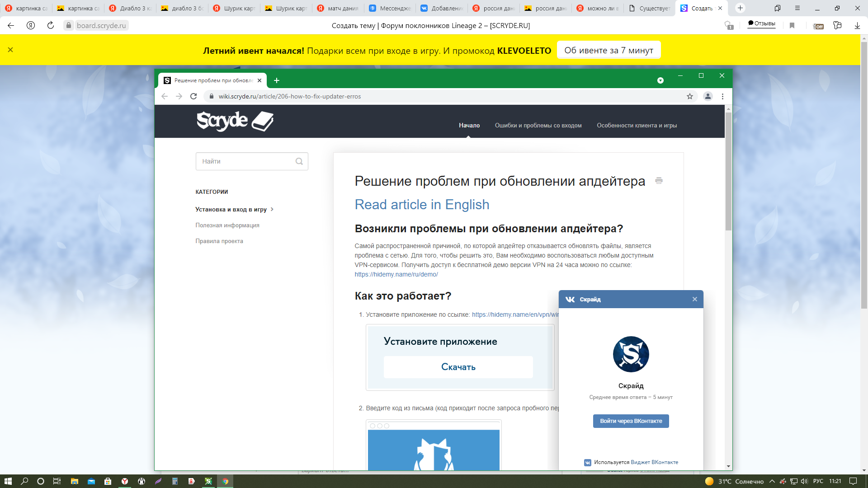Click the search magnifier in the Найти field

click(299, 161)
